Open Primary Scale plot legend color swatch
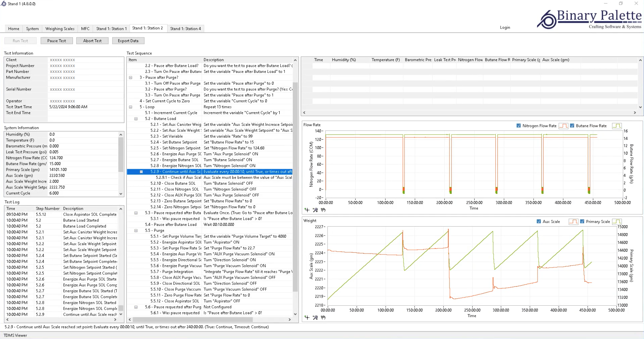Screen dimensions: 644x339 [x=617, y=222]
